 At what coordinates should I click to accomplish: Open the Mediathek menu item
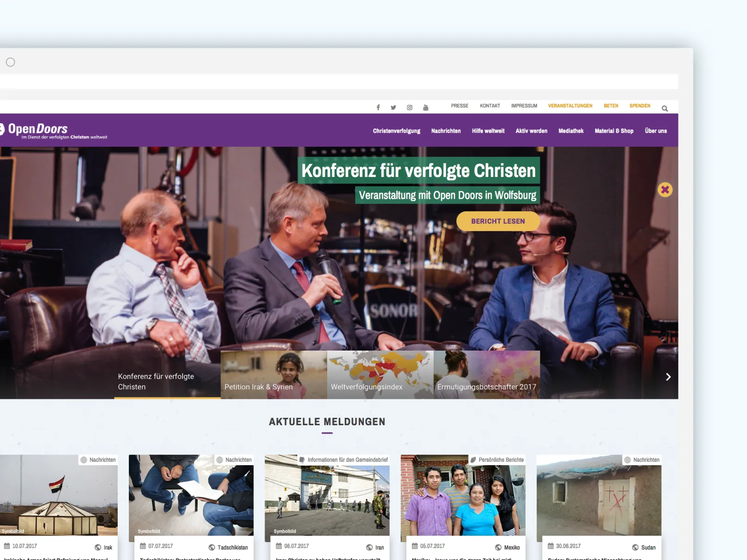click(x=570, y=131)
